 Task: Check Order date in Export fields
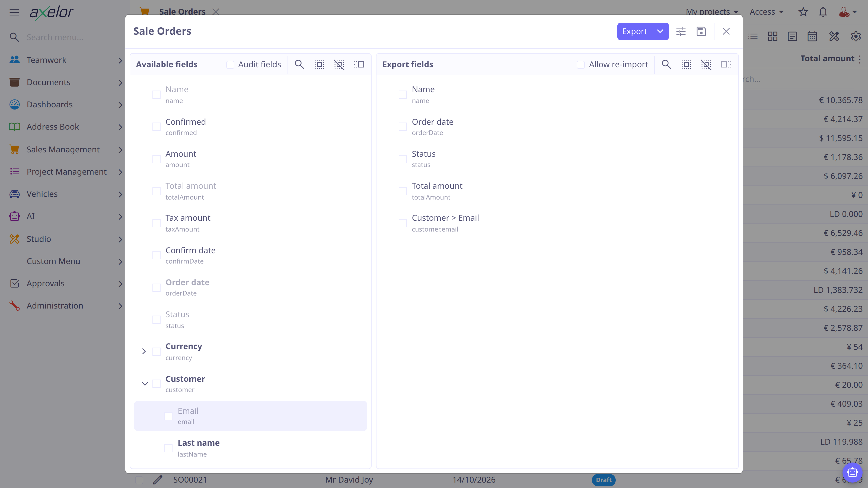point(403,127)
